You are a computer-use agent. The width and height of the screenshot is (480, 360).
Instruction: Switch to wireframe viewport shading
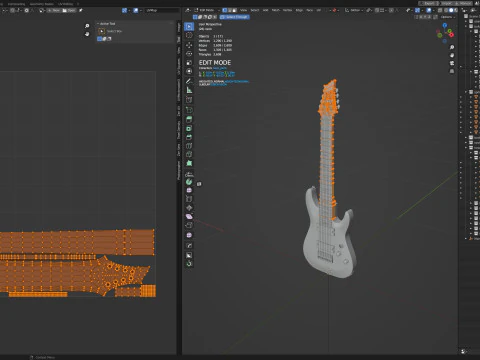(x=446, y=10)
